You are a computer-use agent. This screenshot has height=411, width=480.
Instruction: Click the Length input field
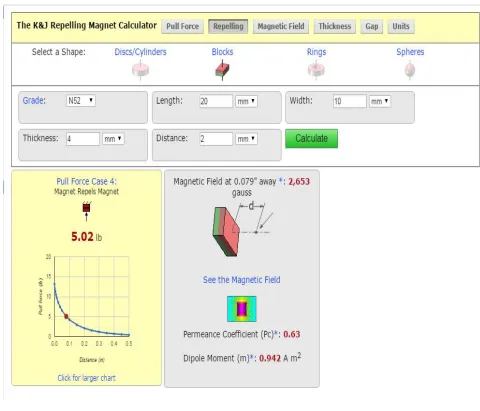coord(216,101)
